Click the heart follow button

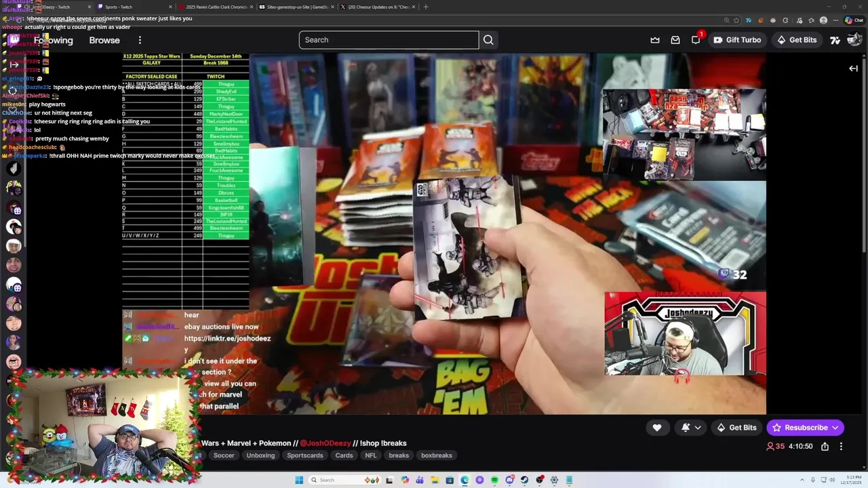657,428
